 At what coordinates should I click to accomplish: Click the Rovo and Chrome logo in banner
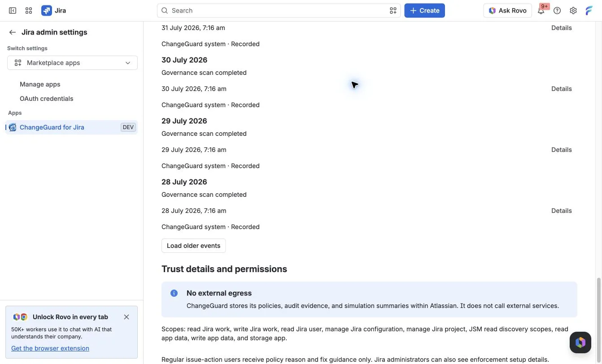pyautogui.click(x=20, y=317)
